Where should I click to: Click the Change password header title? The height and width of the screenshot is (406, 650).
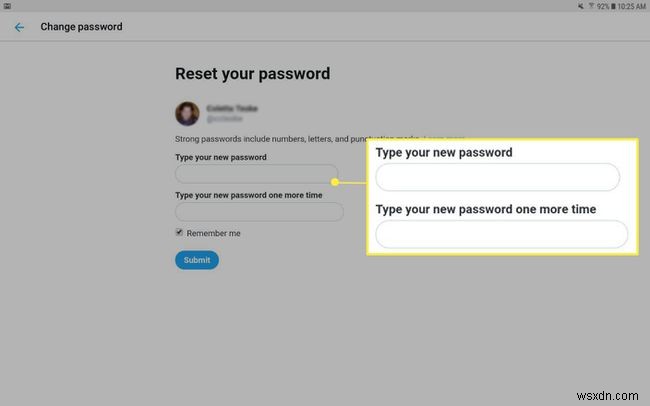click(81, 27)
